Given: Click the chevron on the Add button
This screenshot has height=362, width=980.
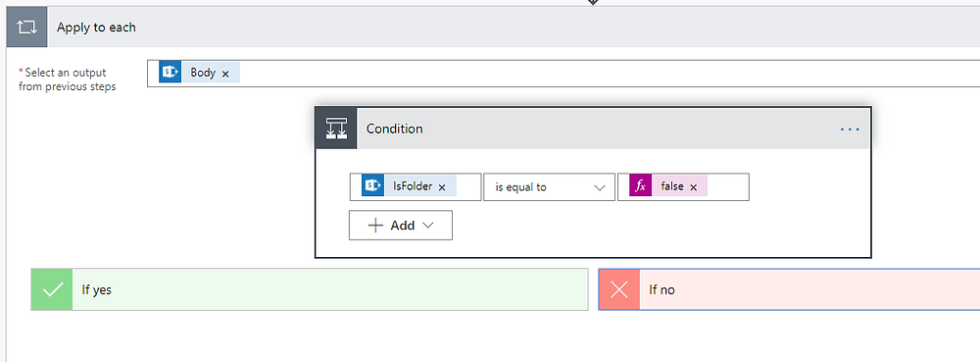Looking at the screenshot, I should [x=428, y=226].
